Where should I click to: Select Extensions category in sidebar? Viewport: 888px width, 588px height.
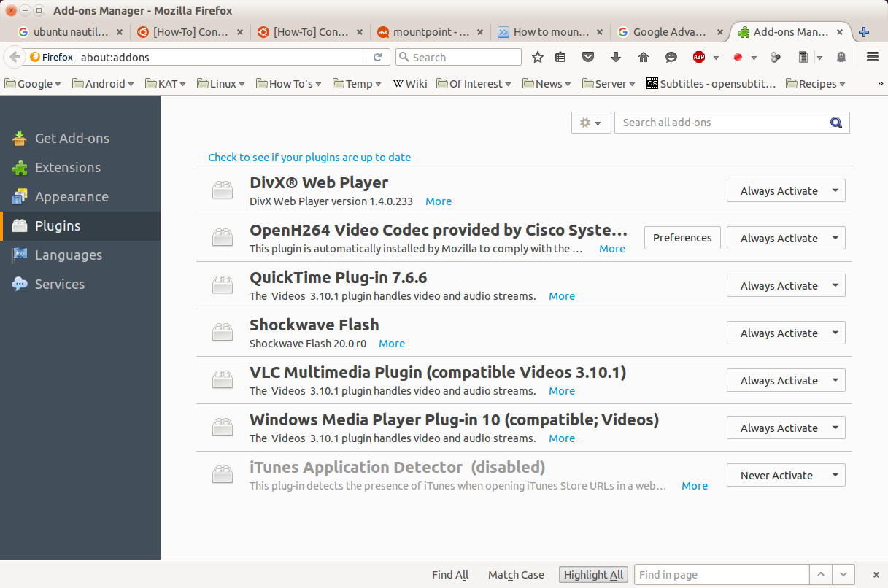click(x=80, y=167)
